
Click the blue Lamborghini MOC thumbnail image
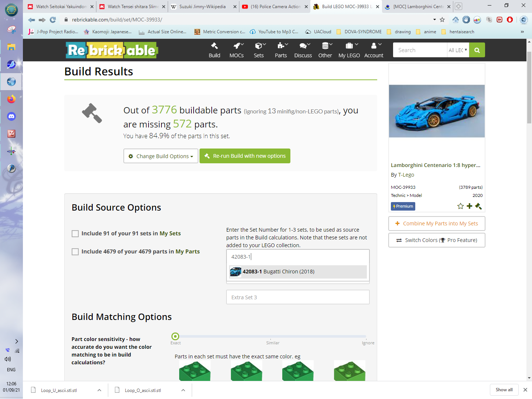coord(437,111)
